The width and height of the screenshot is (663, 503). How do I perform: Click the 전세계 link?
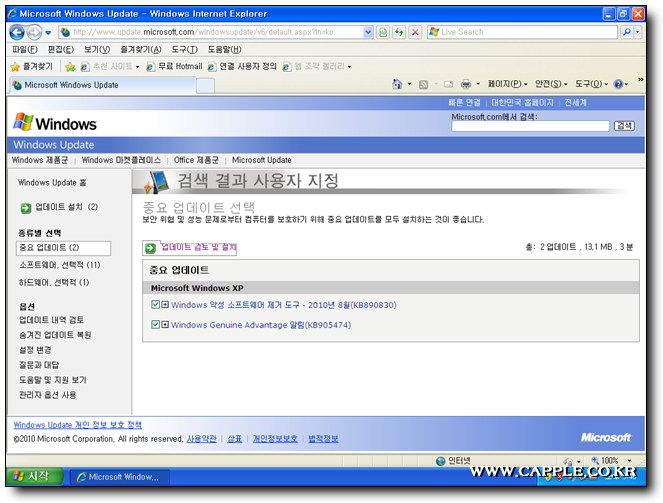click(x=575, y=103)
